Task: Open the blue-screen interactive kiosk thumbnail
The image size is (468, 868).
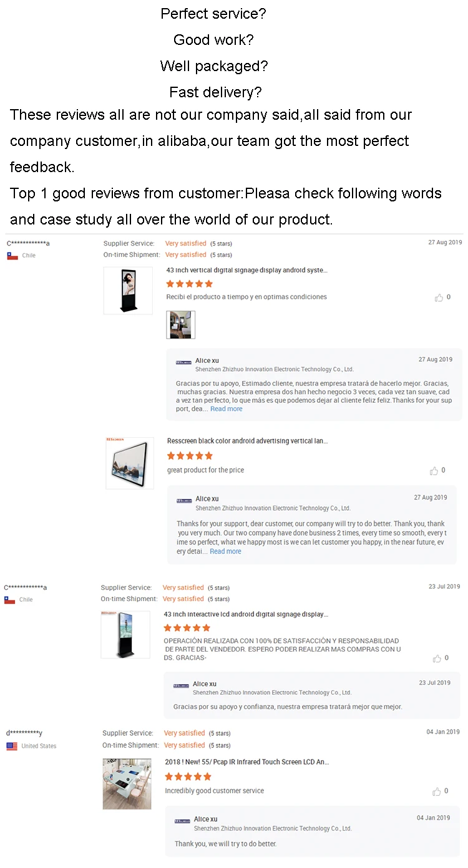Action: pyautogui.click(x=125, y=635)
